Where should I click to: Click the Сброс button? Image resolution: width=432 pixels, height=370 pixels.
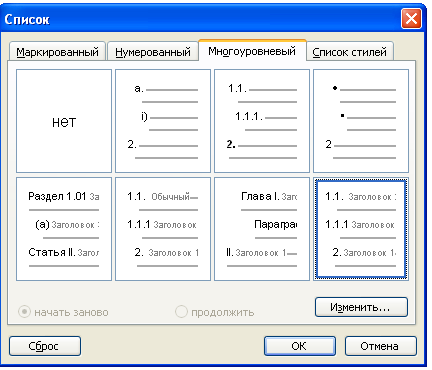coord(45,346)
